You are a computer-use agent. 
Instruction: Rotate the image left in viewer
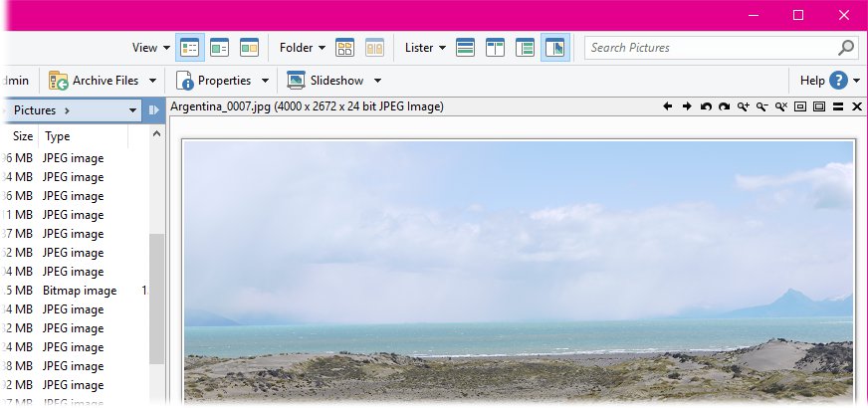click(x=706, y=106)
